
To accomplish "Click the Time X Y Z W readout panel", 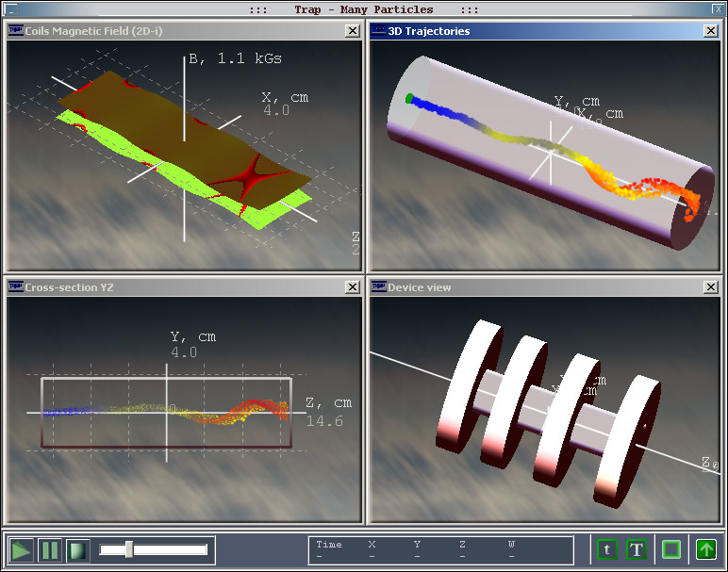I will [440, 550].
